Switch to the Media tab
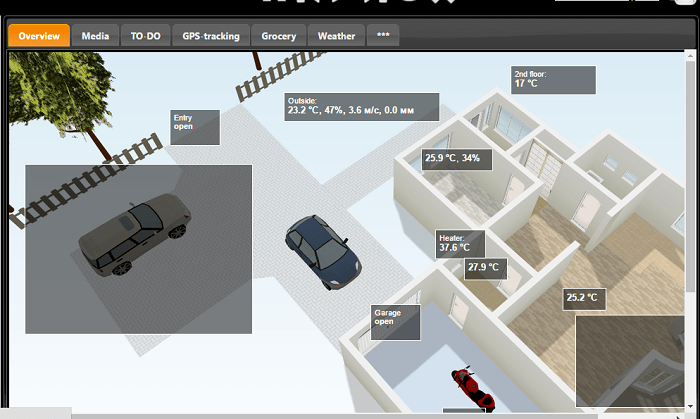 pyautogui.click(x=96, y=36)
